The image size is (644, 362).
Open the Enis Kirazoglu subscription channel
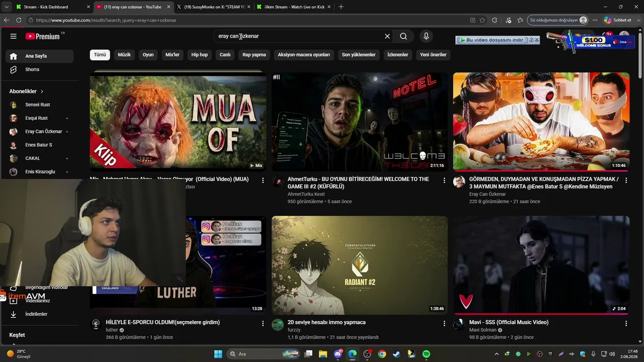coord(40,171)
